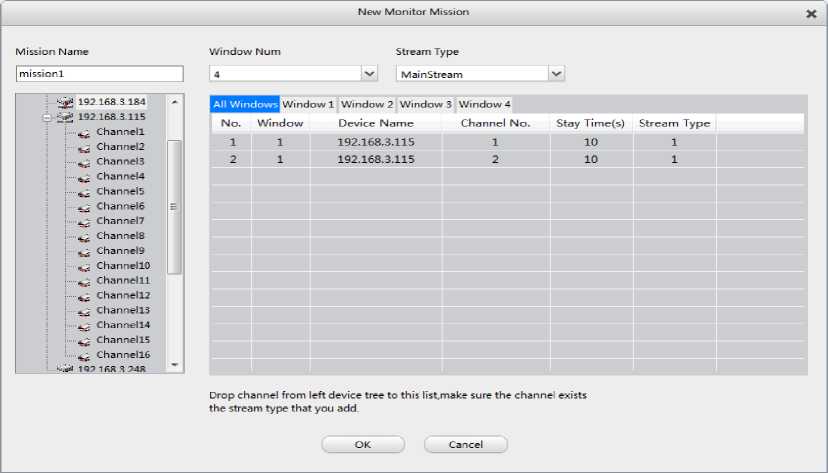Open the Window Num dropdown

click(368, 74)
